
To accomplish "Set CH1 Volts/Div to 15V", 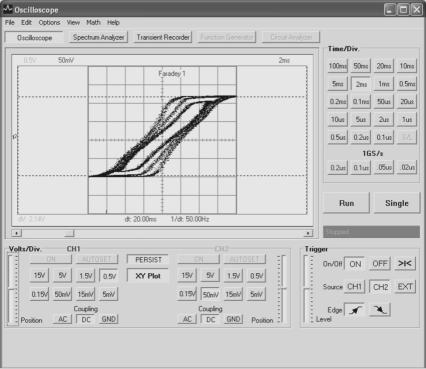I will click(x=39, y=276).
